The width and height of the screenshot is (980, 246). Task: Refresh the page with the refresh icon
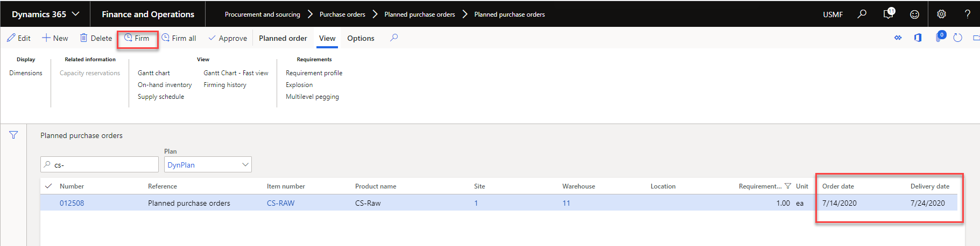[x=957, y=38]
